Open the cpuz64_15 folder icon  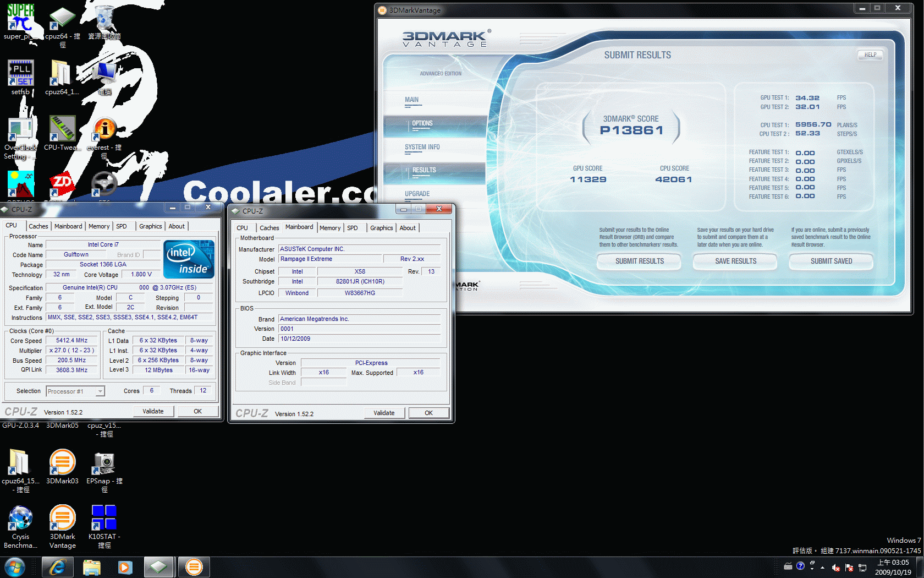[x=20, y=471]
